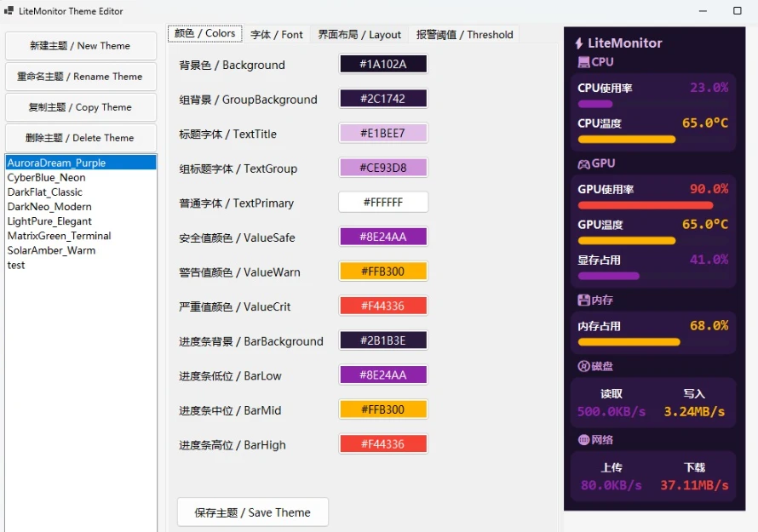
Task: Open the Layout tab
Action: pyautogui.click(x=359, y=35)
